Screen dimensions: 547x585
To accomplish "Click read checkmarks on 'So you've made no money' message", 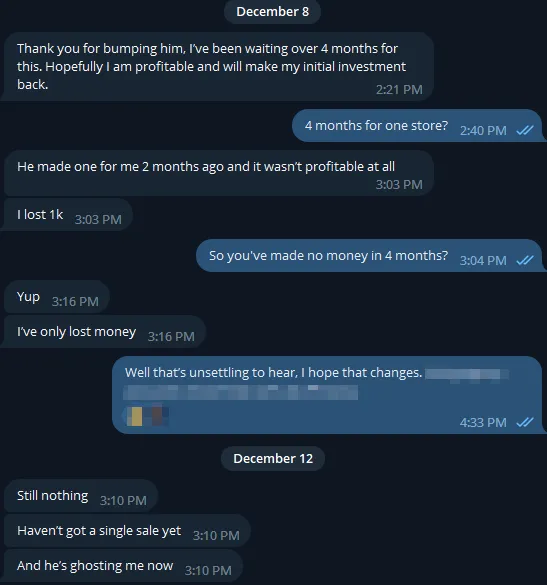I will pos(525,260).
